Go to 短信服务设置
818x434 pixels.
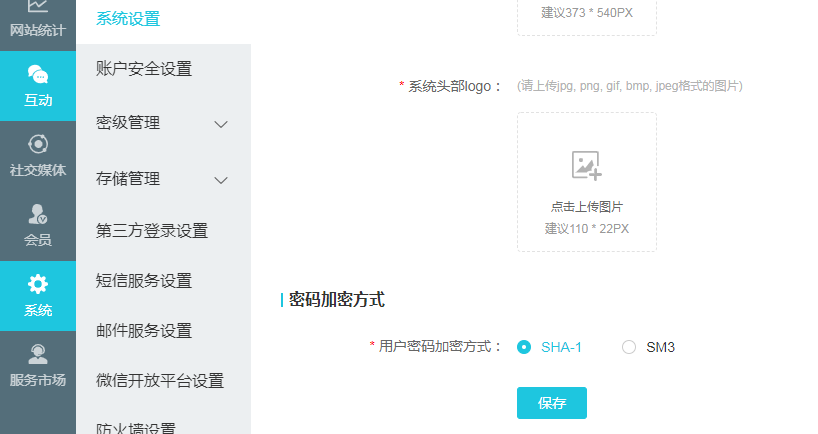coord(144,281)
